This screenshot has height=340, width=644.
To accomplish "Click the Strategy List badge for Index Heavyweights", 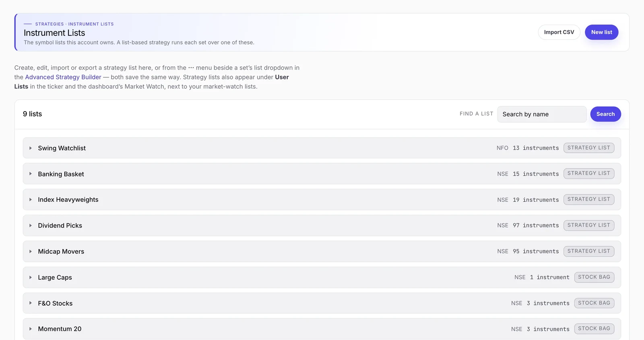I will tap(589, 199).
